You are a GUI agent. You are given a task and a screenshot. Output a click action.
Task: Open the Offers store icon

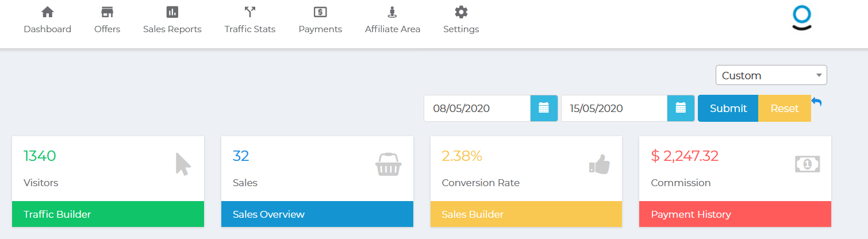(x=107, y=12)
